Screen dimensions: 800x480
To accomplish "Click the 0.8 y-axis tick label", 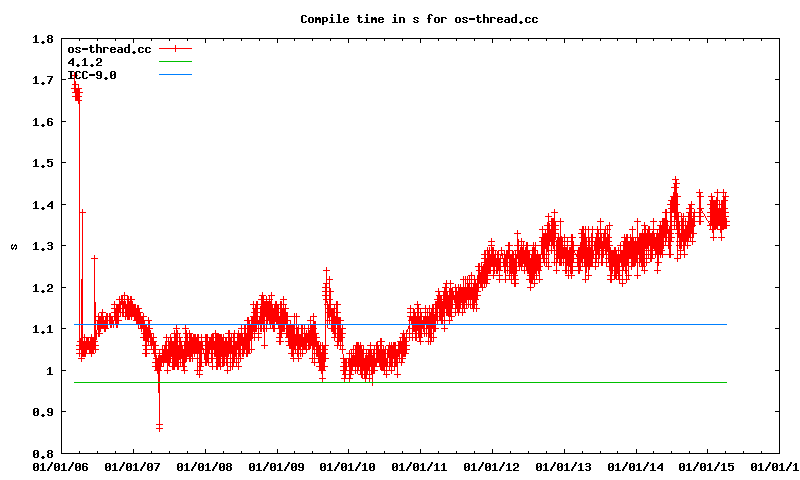I will point(43,453).
